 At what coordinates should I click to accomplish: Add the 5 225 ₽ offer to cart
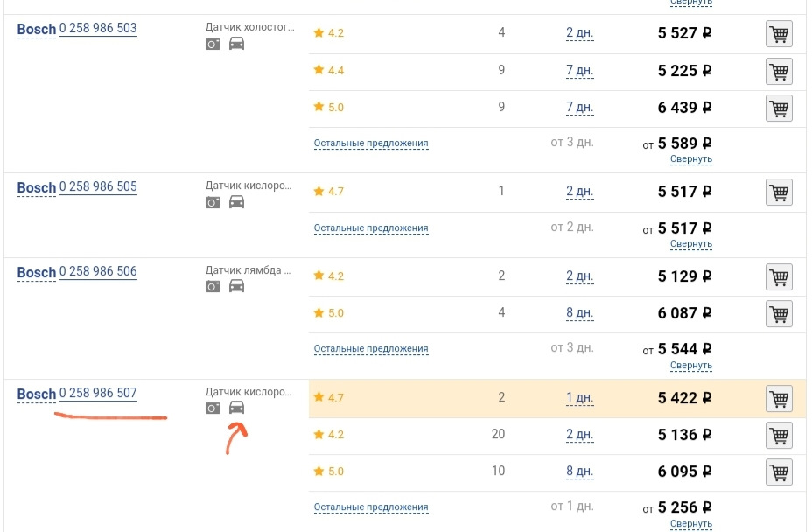pyautogui.click(x=779, y=71)
